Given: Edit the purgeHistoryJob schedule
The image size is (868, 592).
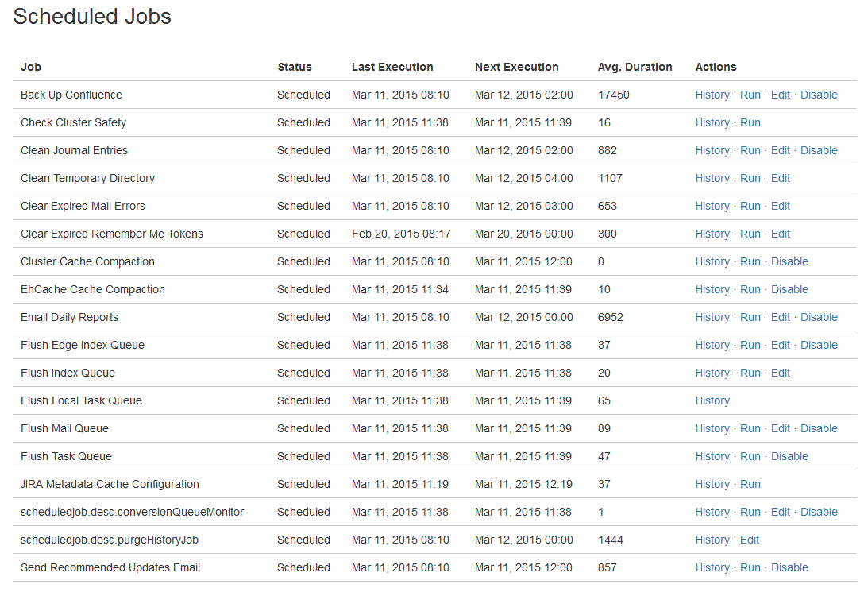Looking at the screenshot, I should [x=749, y=540].
